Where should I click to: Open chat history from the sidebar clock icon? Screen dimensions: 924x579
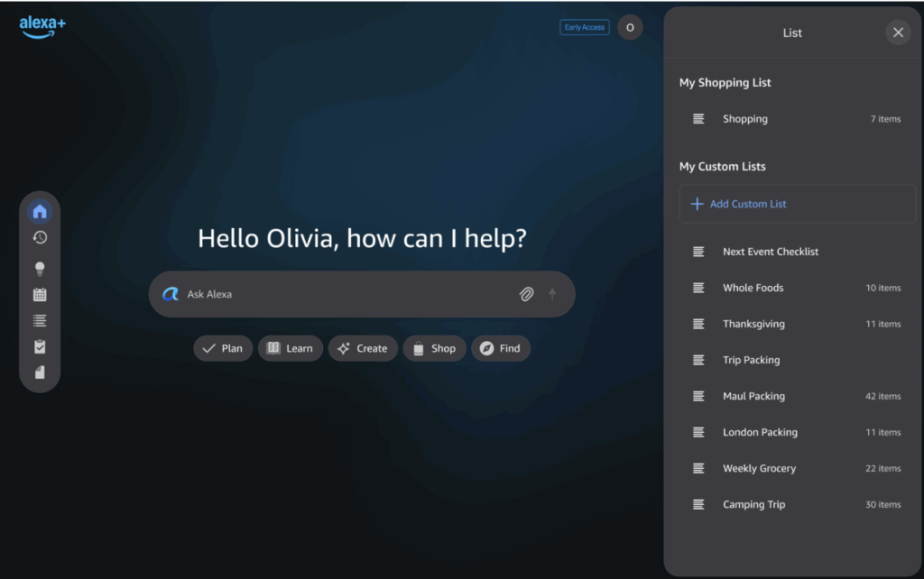pos(40,237)
